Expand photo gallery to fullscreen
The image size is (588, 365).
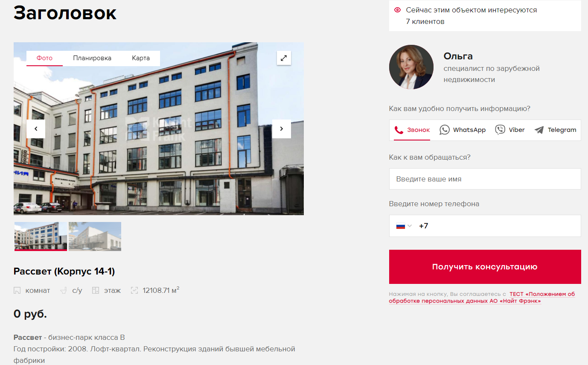click(x=284, y=58)
